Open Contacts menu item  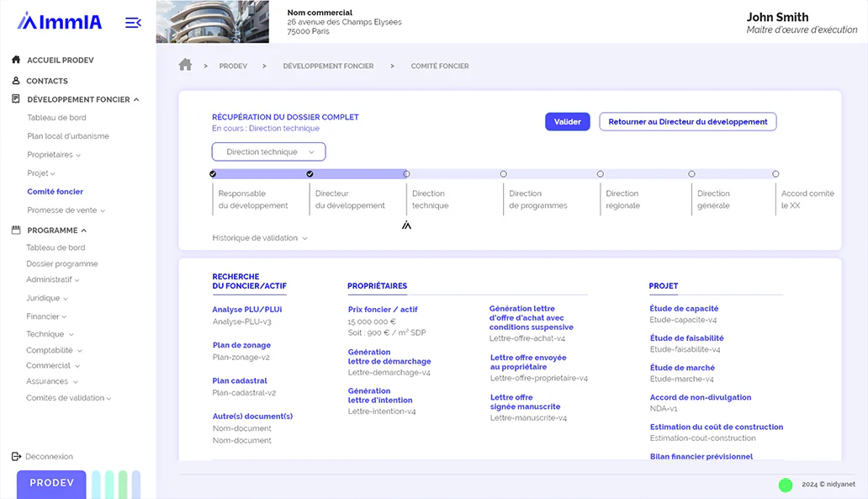47,81
